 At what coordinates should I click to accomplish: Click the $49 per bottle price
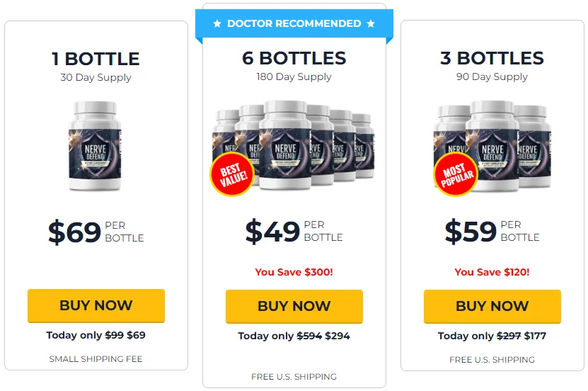tap(294, 231)
